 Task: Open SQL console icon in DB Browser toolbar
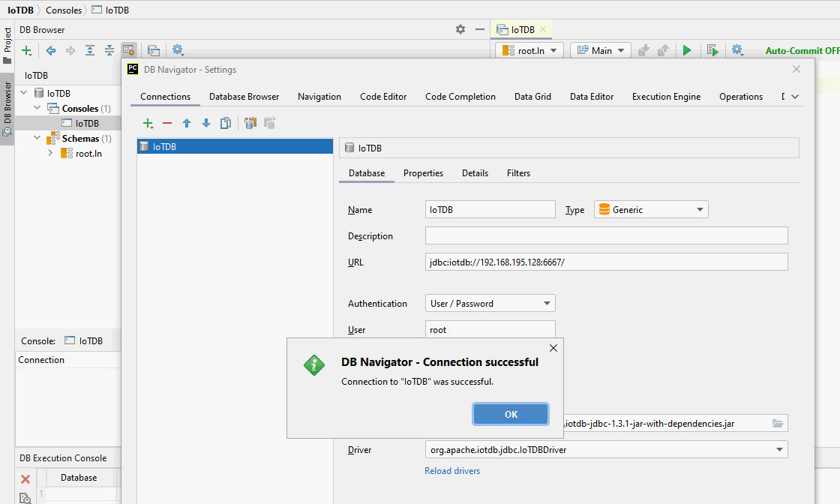[154, 50]
